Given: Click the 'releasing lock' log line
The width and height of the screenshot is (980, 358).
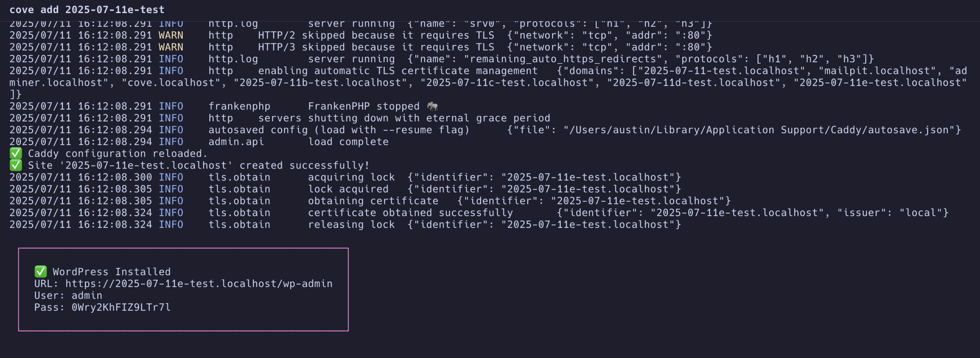Looking at the screenshot, I should (345, 225).
